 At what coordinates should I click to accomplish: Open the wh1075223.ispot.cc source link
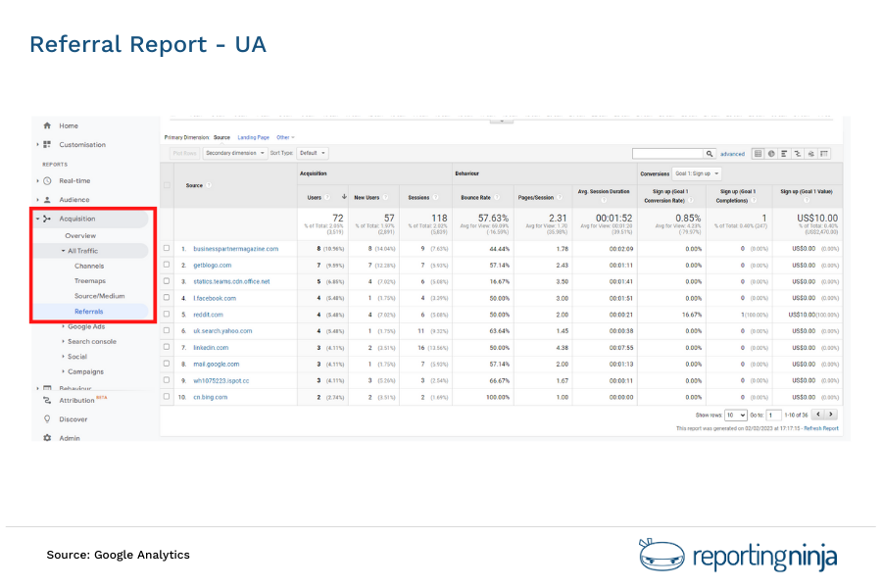point(221,381)
